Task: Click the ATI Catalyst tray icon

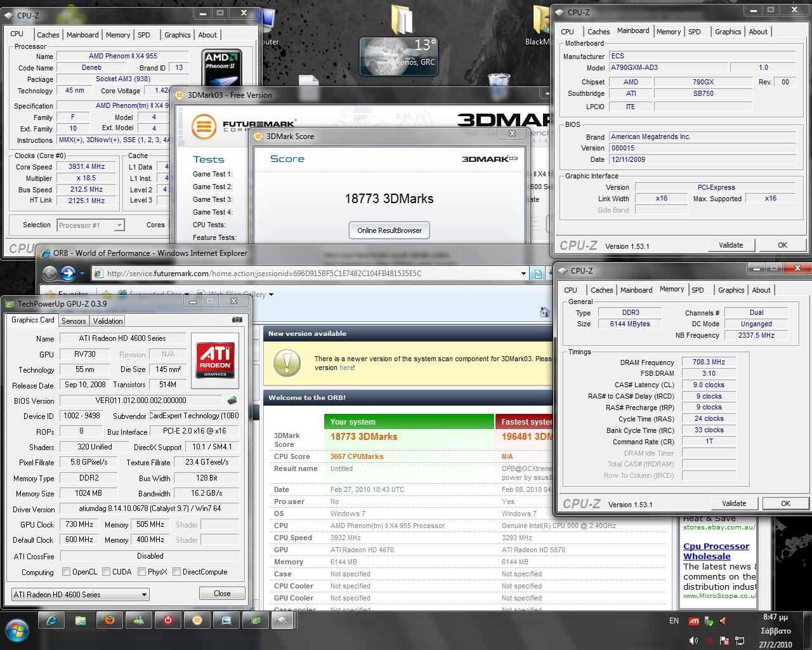Action: pyautogui.click(x=694, y=621)
